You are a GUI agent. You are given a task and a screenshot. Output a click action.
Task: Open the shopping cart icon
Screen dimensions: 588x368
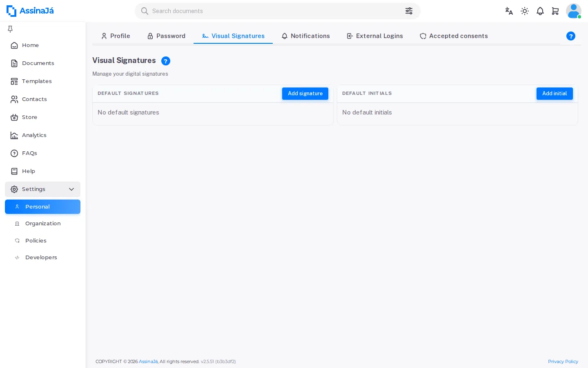point(555,11)
